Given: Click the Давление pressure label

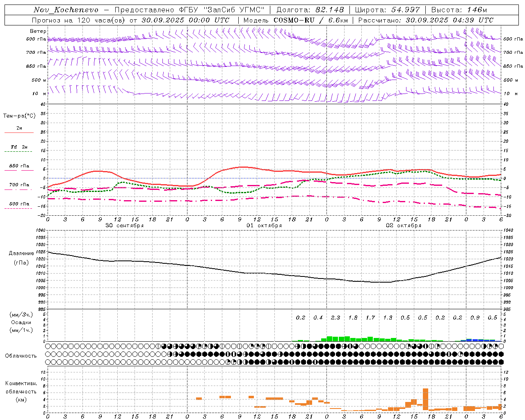Looking at the screenshot, I should 21,253.
